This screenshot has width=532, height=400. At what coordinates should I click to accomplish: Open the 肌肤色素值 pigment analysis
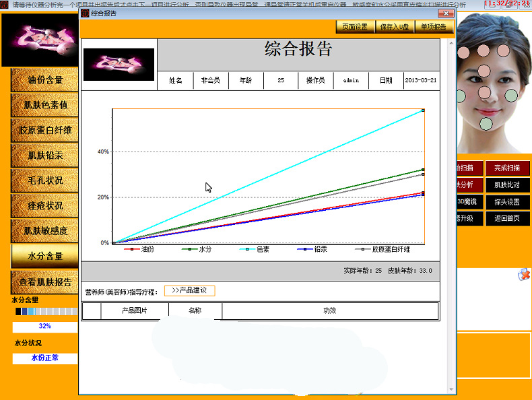(45, 105)
